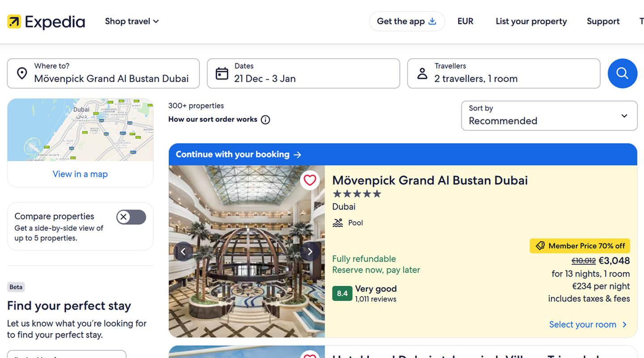Open the Dates picker field

303,73
